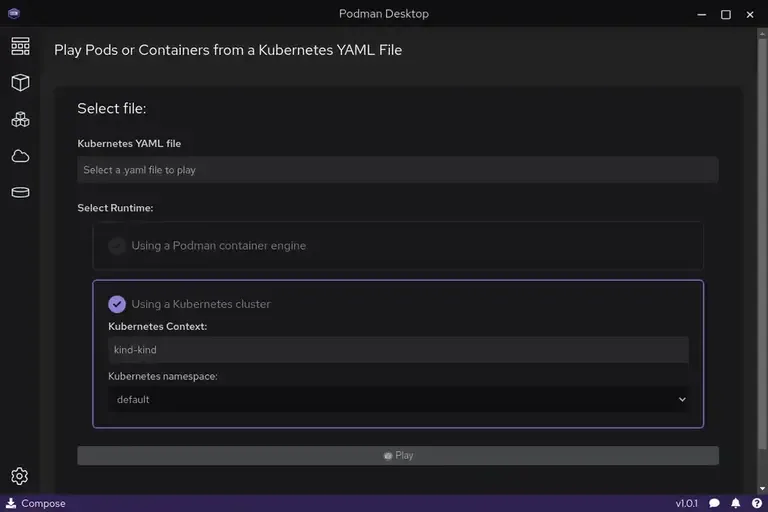Open Volumes using the disk icon
This screenshot has height=512, width=768.
[x=20, y=192]
